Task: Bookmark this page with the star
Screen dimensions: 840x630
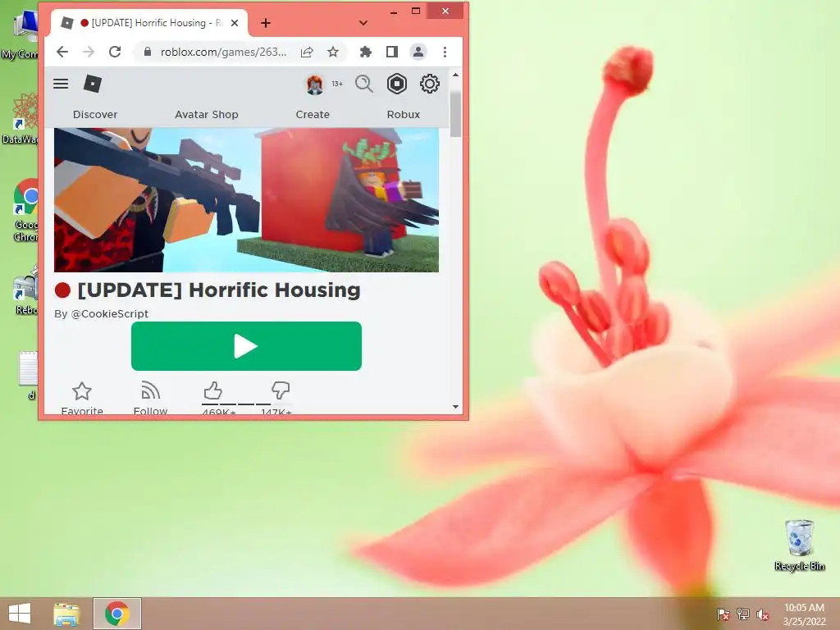Action: click(333, 52)
